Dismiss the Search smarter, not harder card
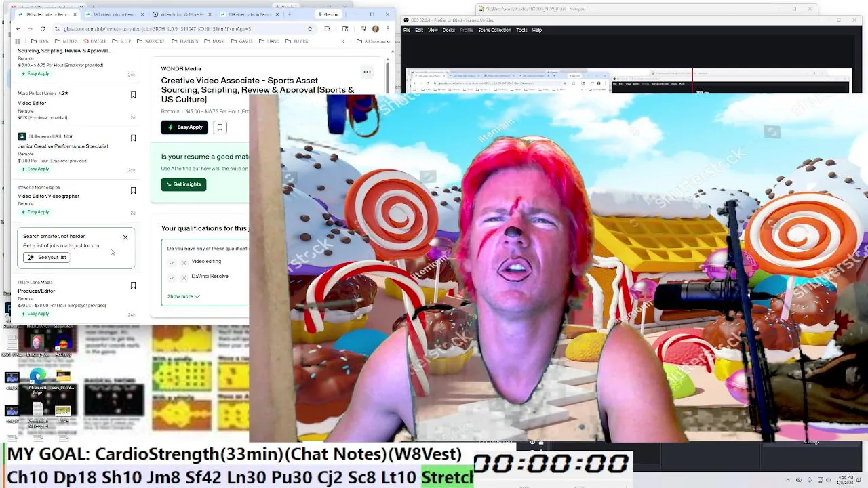Screen dimensions: 868x488 [125, 237]
